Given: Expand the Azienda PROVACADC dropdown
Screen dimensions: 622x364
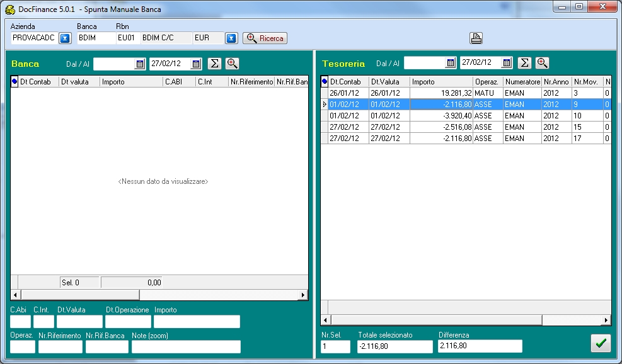Looking at the screenshot, I should [65, 38].
